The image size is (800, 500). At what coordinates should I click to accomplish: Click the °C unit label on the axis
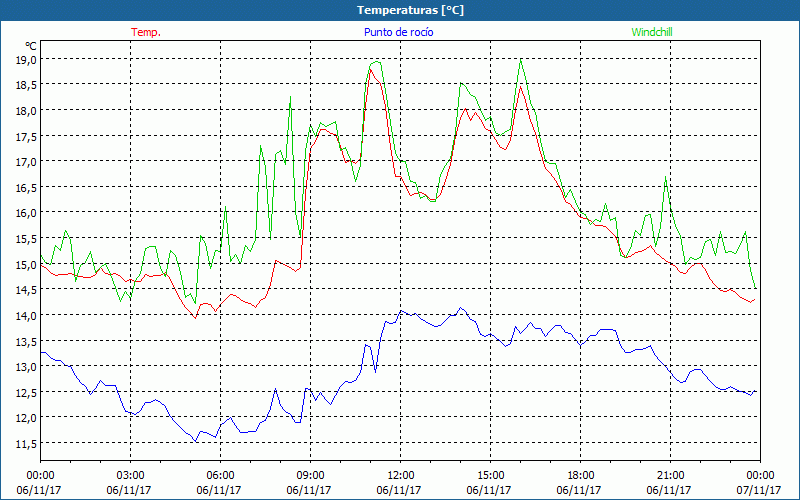[31, 46]
